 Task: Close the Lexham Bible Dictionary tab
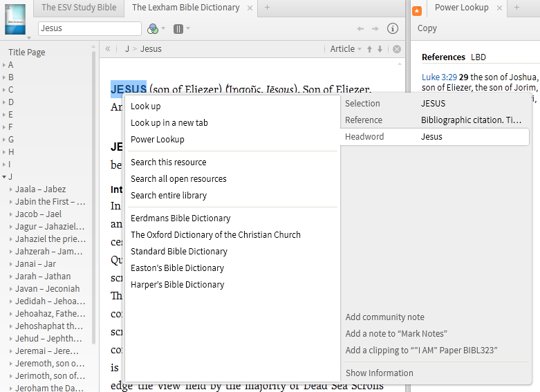click(250, 8)
